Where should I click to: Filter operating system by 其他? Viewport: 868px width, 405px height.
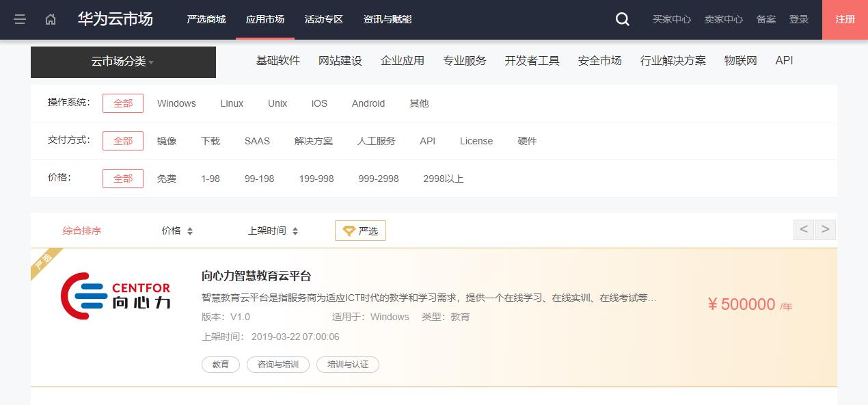coord(419,103)
